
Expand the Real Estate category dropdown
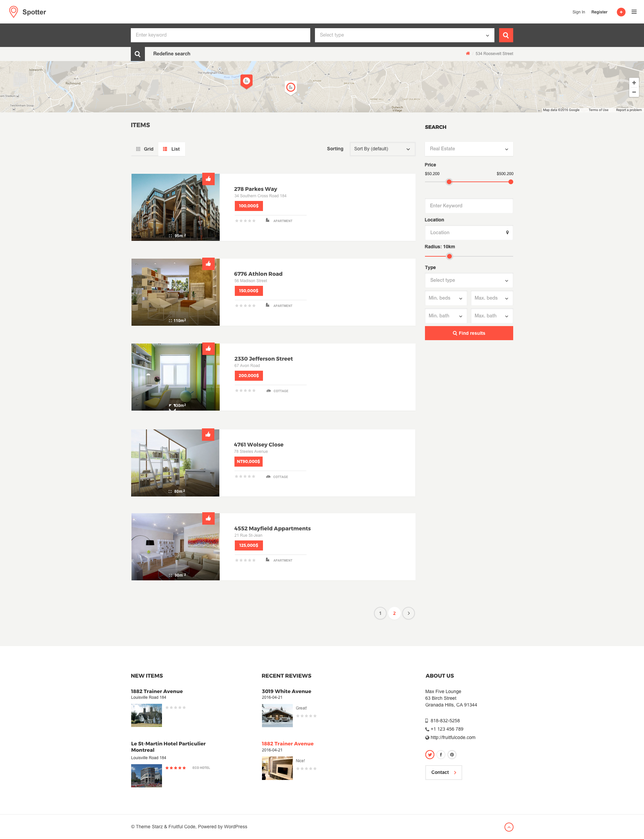coord(469,149)
